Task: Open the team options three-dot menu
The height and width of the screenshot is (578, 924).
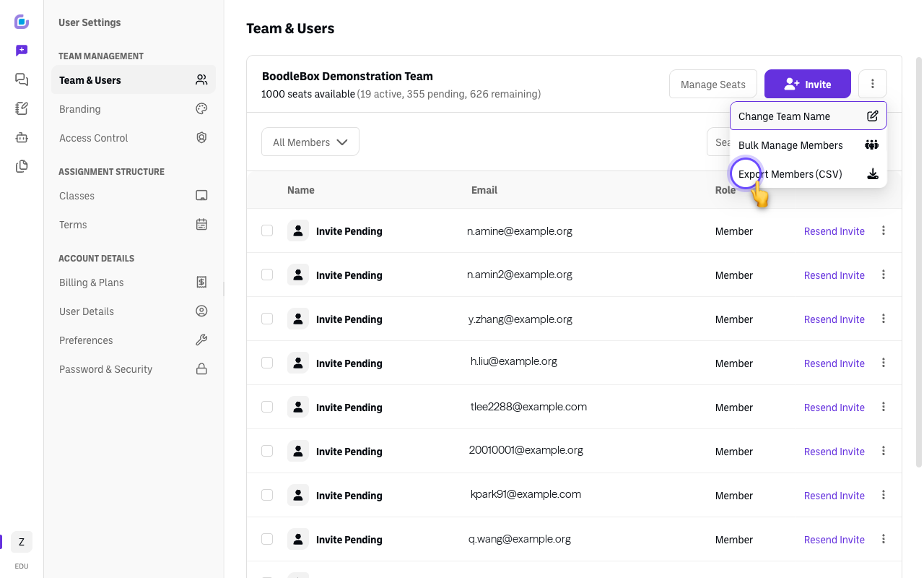Action: pyautogui.click(x=873, y=85)
